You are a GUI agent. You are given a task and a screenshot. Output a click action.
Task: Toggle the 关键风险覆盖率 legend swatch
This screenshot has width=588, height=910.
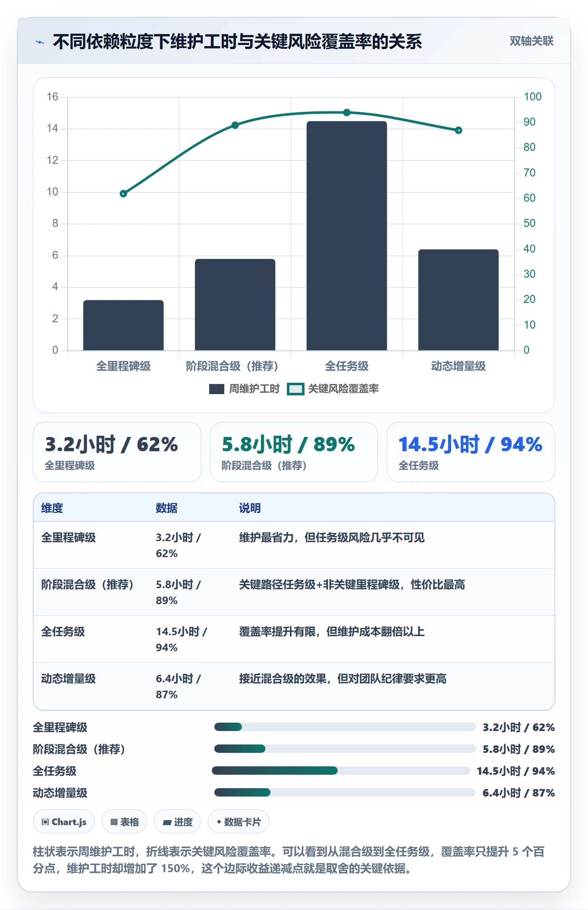tap(295, 389)
